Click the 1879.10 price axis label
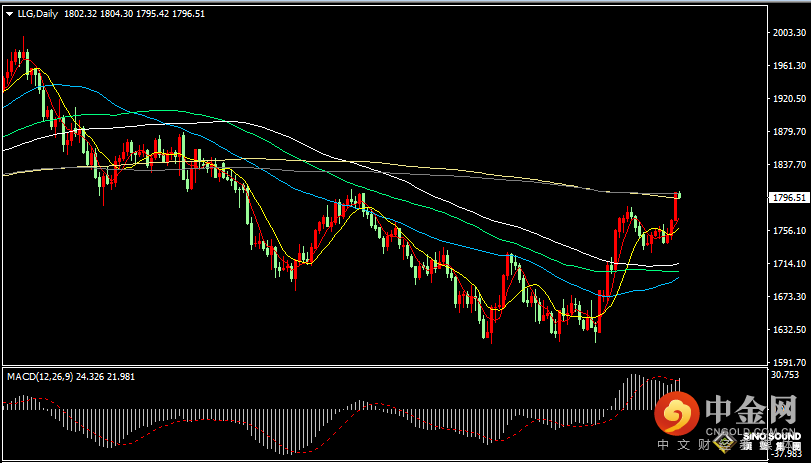 (x=789, y=132)
